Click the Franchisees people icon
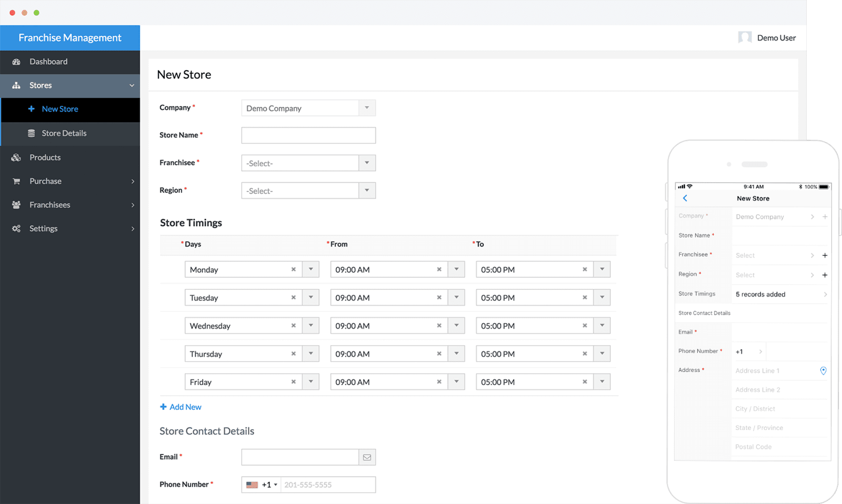842x504 pixels. [x=16, y=205]
